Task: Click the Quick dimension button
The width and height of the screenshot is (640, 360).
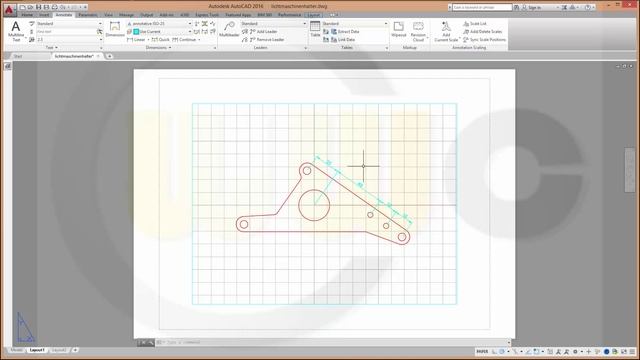Action: pyautogui.click(x=160, y=40)
